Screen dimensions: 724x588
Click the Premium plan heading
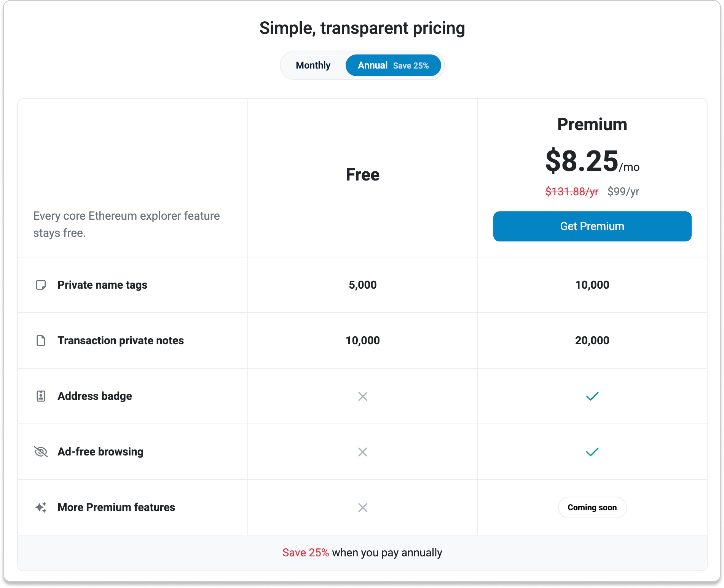pos(592,125)
